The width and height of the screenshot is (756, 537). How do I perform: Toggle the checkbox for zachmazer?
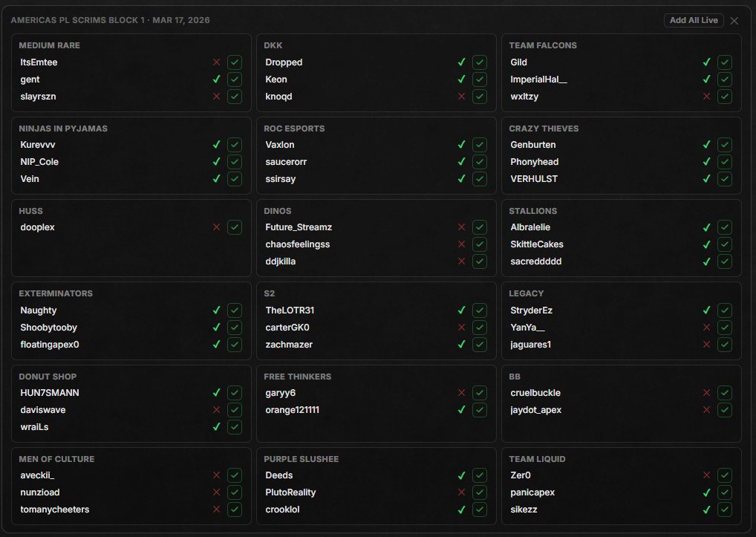tap(479, 345)
